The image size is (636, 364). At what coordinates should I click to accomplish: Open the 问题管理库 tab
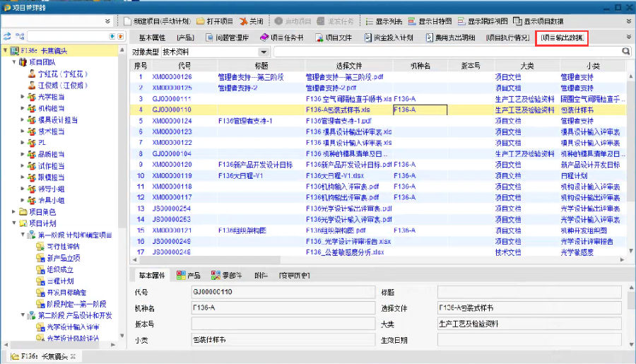(228, 37)
